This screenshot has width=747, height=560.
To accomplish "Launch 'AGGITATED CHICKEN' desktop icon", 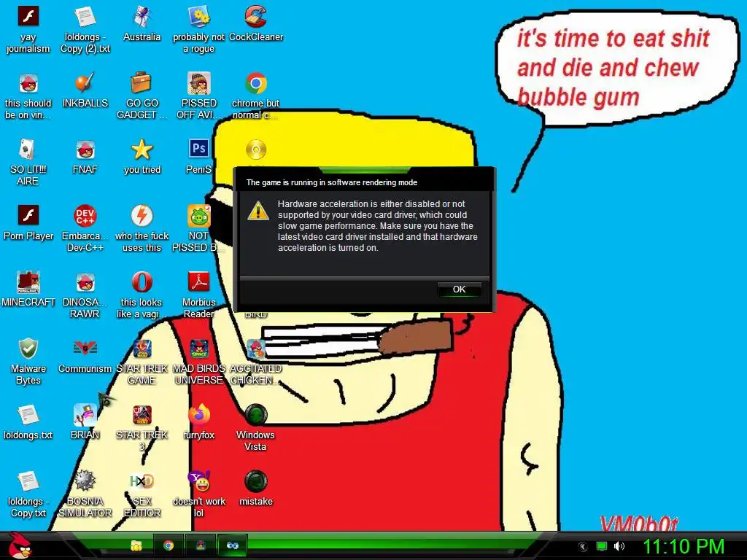I will coord(256,349).
